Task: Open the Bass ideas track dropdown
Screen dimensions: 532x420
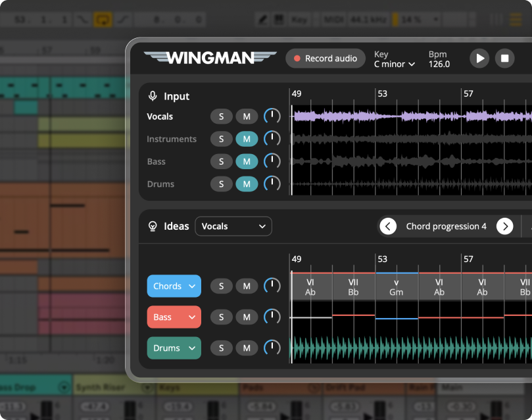Action: pos(174,317)
